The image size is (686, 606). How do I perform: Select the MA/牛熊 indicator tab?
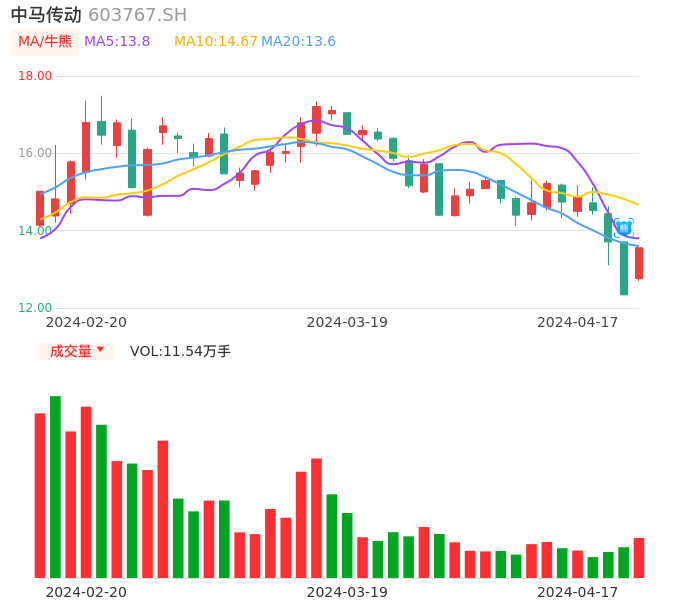45,42
